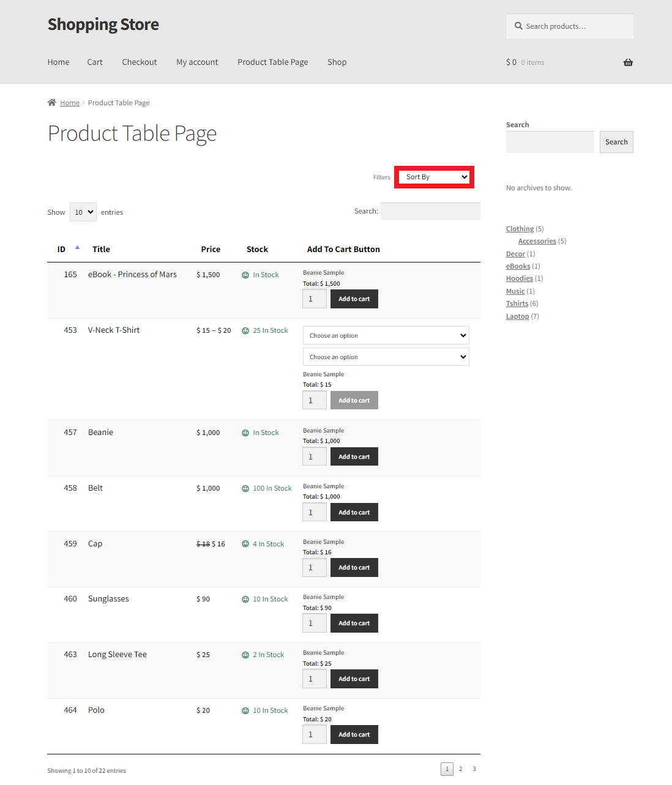
Task: Click quantity box for Beanie
Action: coord(315,456)
